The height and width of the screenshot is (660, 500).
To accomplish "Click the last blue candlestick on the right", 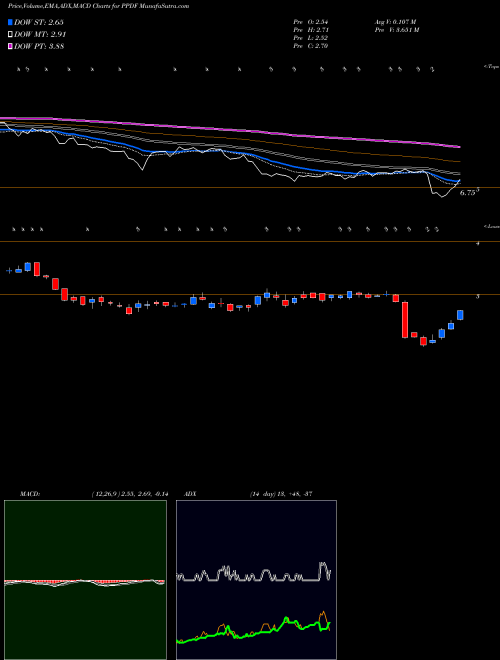I will tap(460, 315).
